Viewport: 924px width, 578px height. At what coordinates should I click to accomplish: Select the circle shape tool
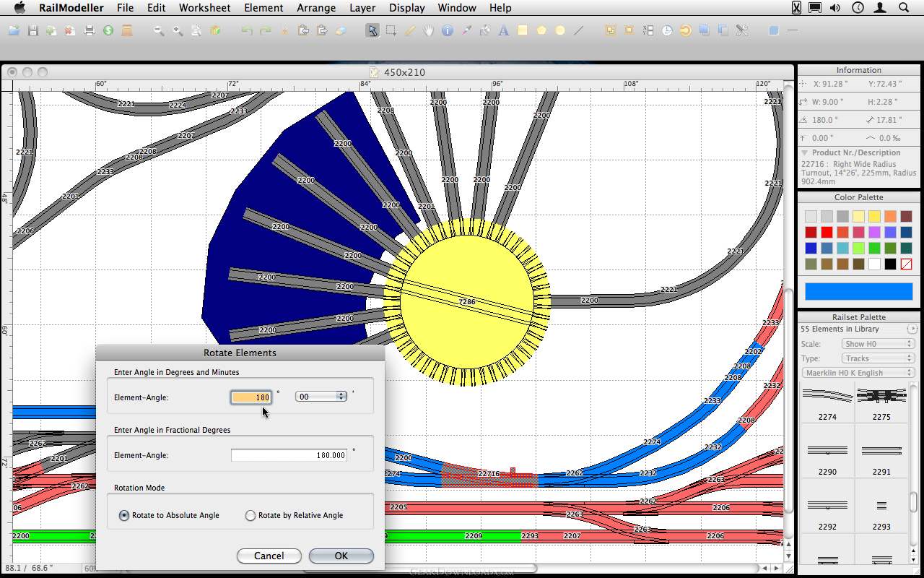[x=560, y=30]
